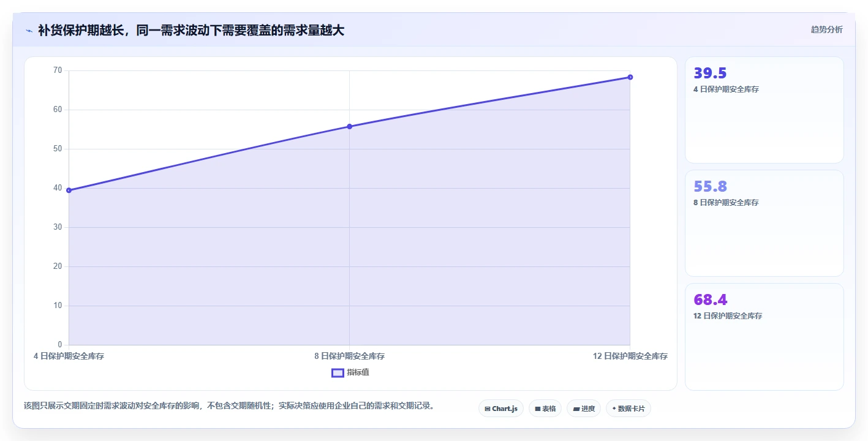Click the y-axis tick label 30
This screenshot has height=441, width=868.
(58, 227)
